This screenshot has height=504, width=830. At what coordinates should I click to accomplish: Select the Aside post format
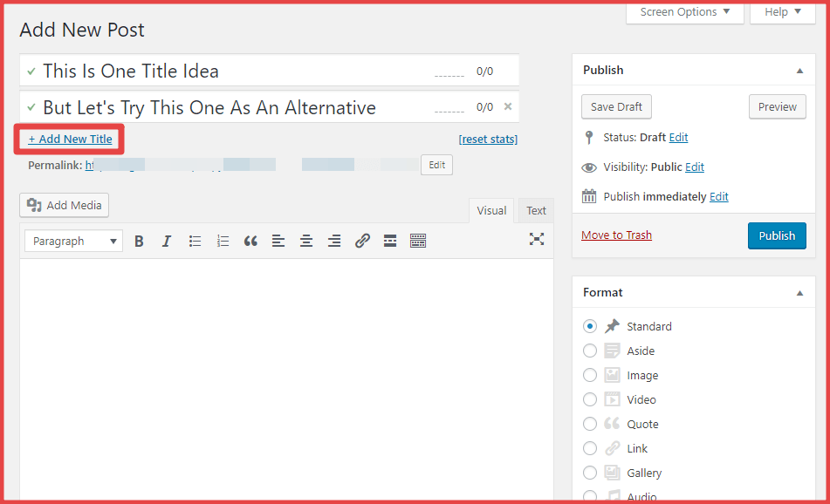[x=590, y=351]
